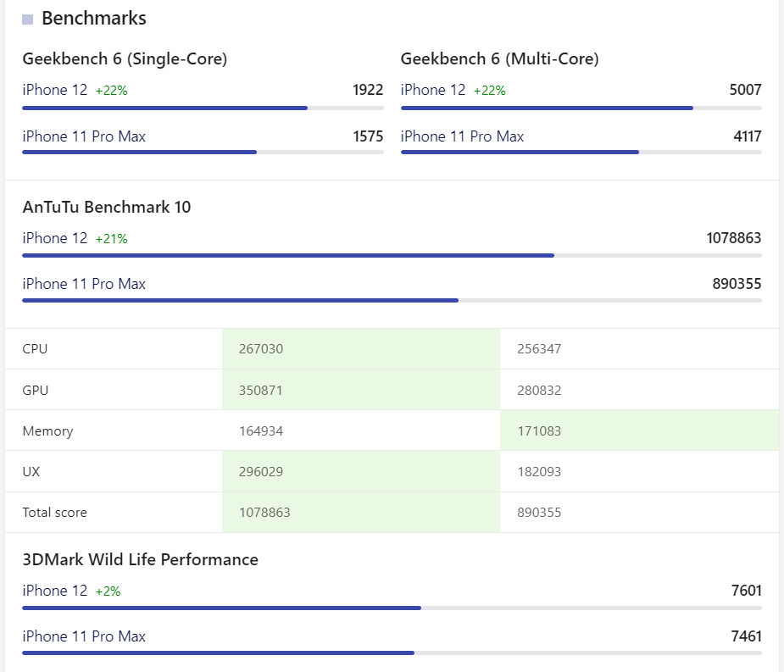Image resolution: width=784 pixels, height=672 pixels.
Task: Click the Benchmarks section heading
Action: tap(94, 19)
